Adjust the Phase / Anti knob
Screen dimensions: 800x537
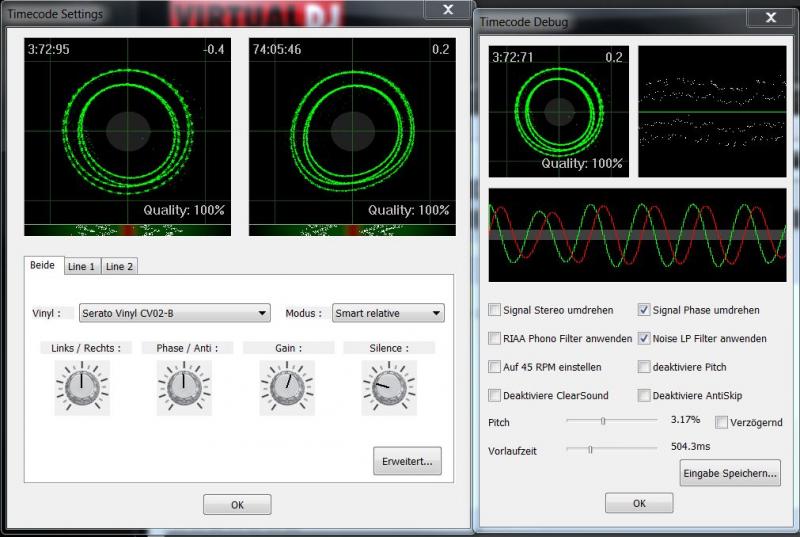tap(184, 387)
